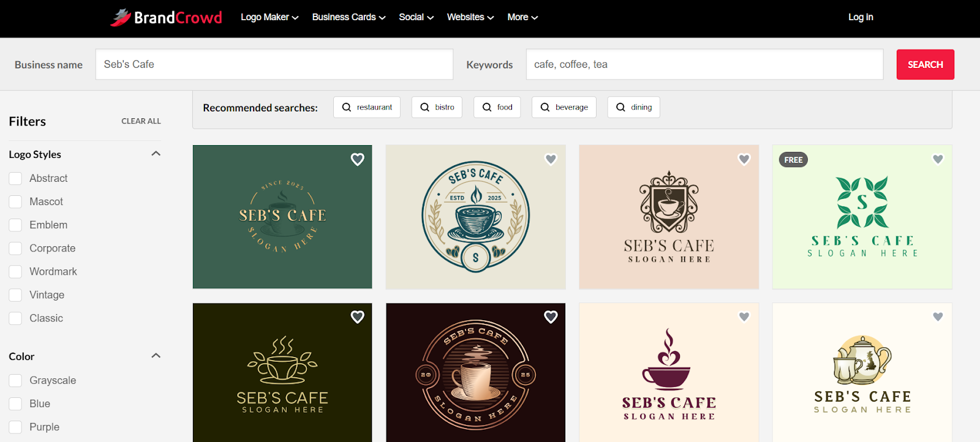The image size is (980, 442).
Task: Favorite the teapot Seb's Cafe logo
Action: [x=937, y=317]
